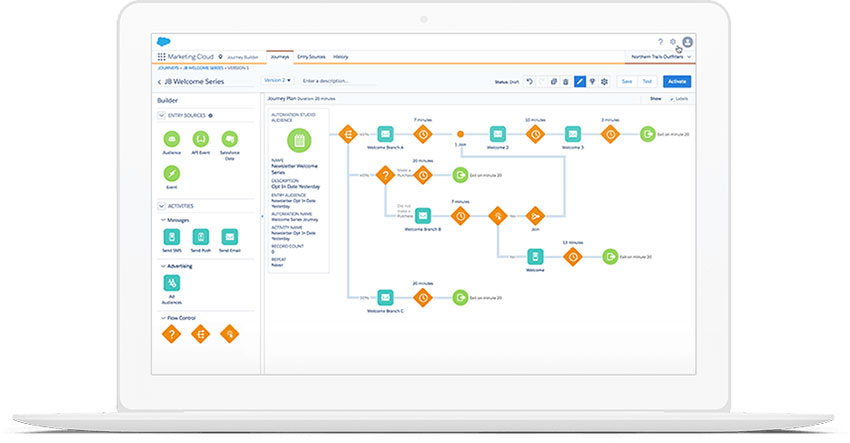
Task: Select the Engagement Split node on canvas
Action: click(498, 216)
